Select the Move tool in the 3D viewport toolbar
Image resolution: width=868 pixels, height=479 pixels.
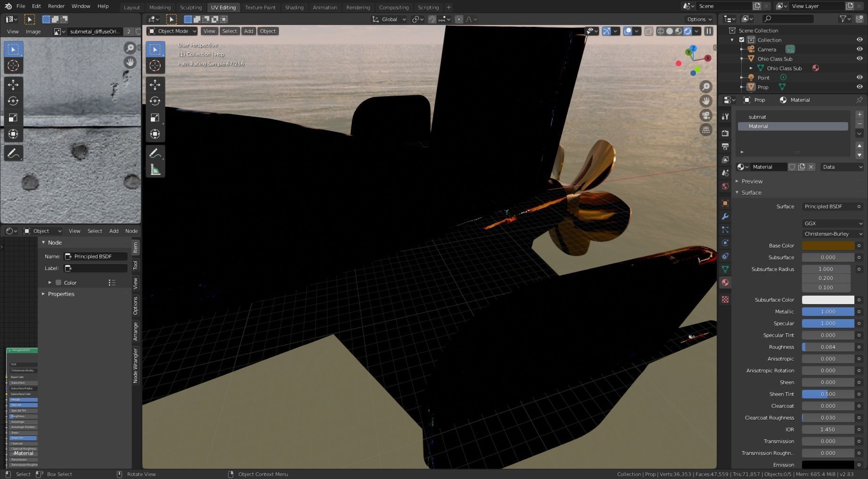pos(155,84)
